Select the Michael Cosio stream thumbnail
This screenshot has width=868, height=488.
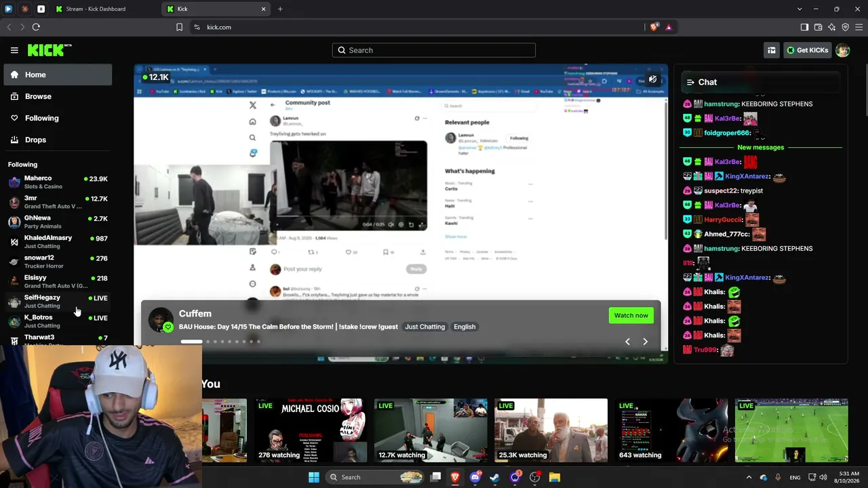point(311,430)
